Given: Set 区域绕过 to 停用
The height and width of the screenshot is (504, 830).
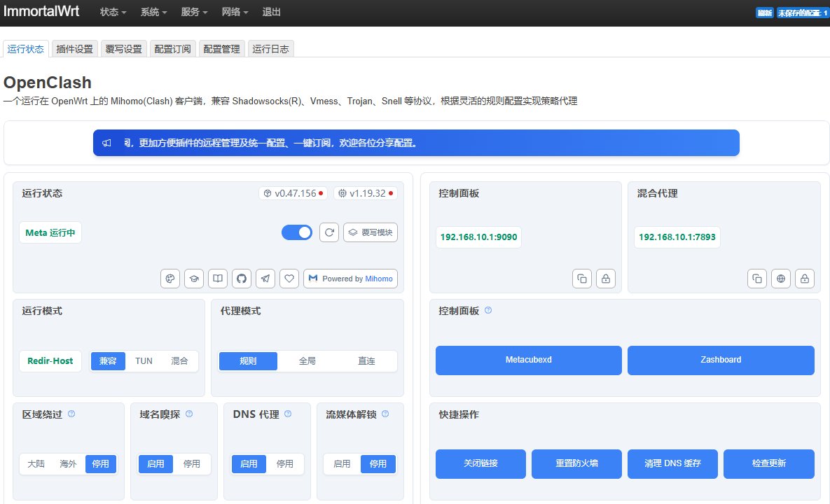Looking at the screenshot, I should tap(101, 464).
